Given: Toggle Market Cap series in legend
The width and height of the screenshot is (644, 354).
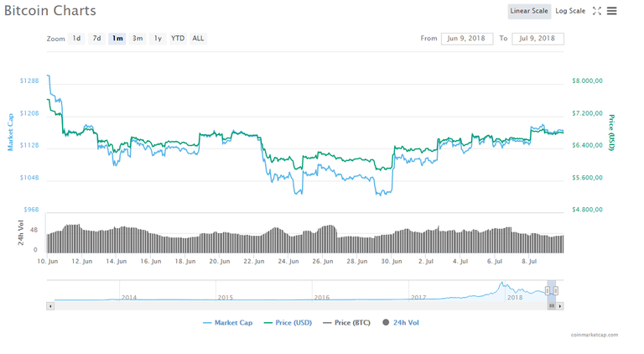Looking at the screenshot, I should [x=228, y=323].
